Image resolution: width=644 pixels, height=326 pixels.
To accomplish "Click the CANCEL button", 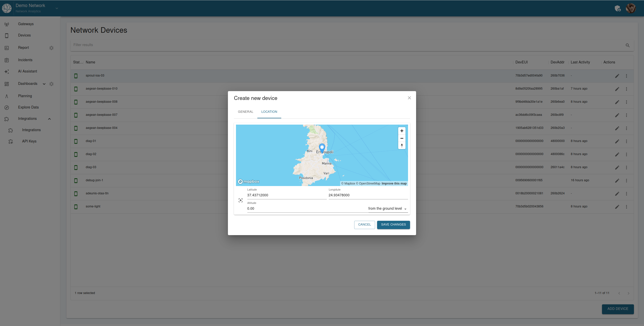I will 364,225.
